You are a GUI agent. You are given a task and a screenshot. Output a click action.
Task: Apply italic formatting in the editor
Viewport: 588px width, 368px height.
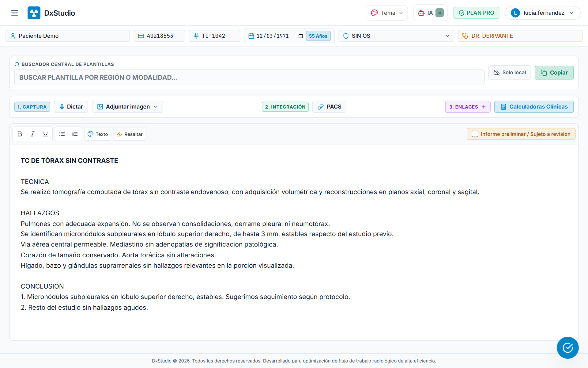tap(32, 134)
